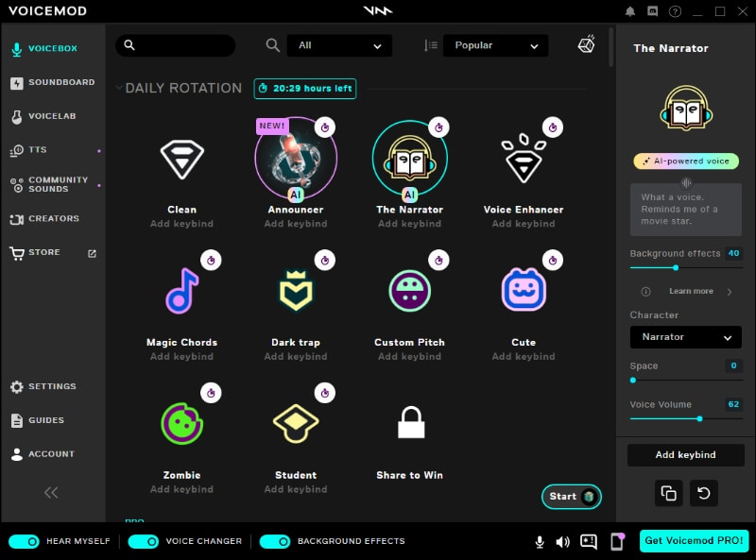Screen dimensions: 756x560
Task: Go to Soundboard in the sidebar
Action: [53, 82]
